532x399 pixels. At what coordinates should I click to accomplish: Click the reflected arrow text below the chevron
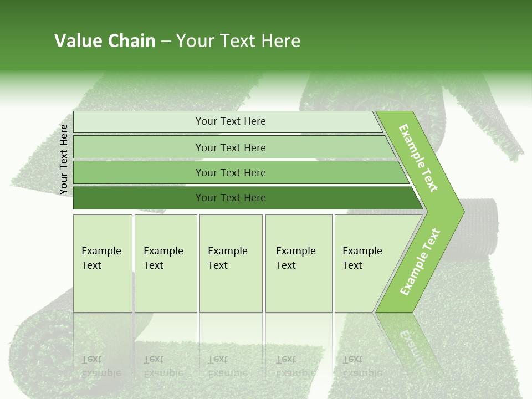point(413,341)
